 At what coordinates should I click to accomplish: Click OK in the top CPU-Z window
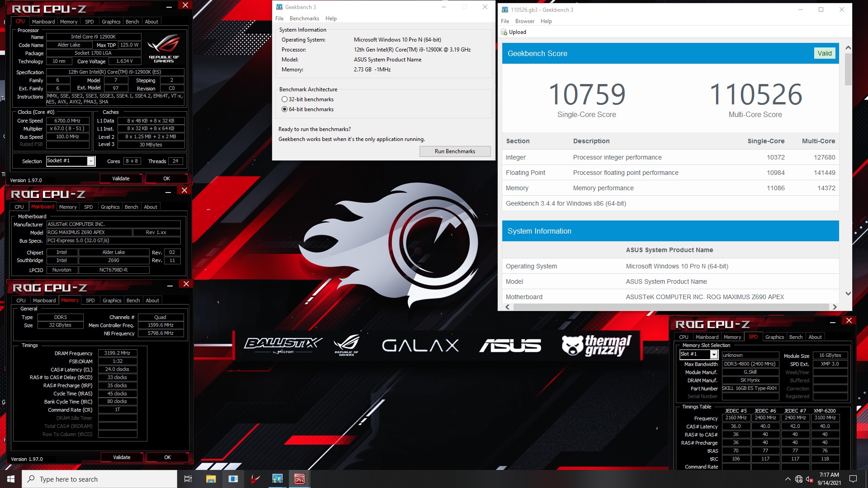[166, 178]
